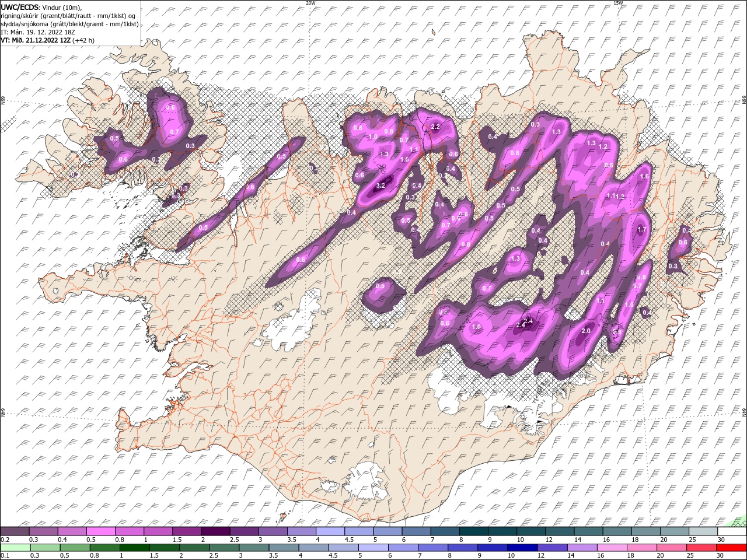
Task: Select the dark teal 8 mm snow legend swatch
Action: (473, 531)
